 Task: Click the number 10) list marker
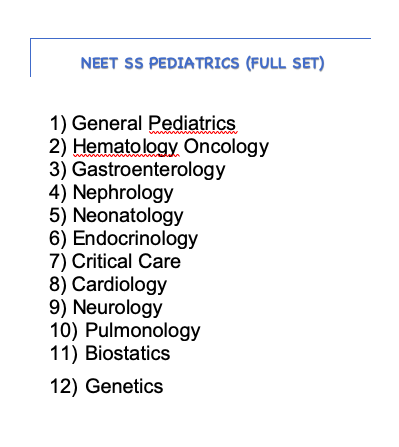point(63,331)
